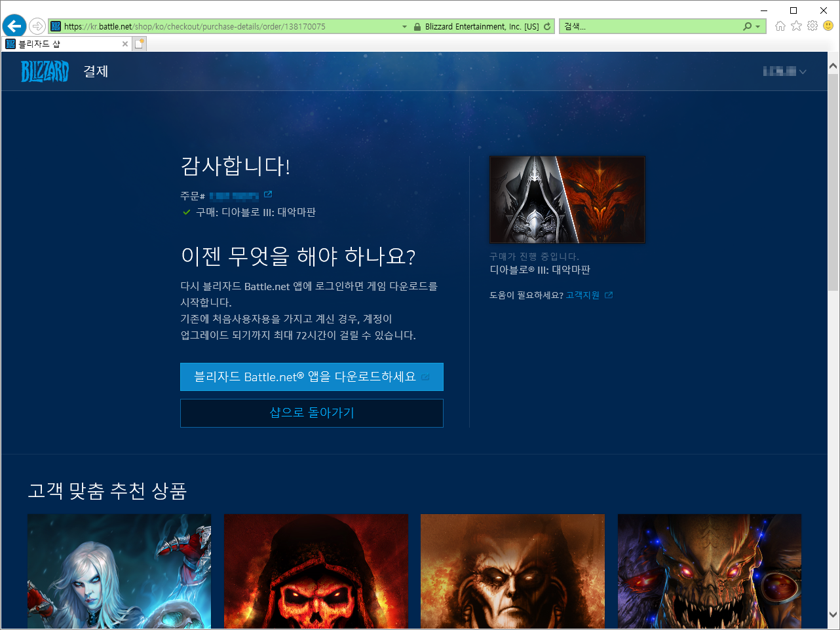This screenshot has height=630, width=840.
Task: Click the external link icon beside 고객지원
Action: [609, 295]
